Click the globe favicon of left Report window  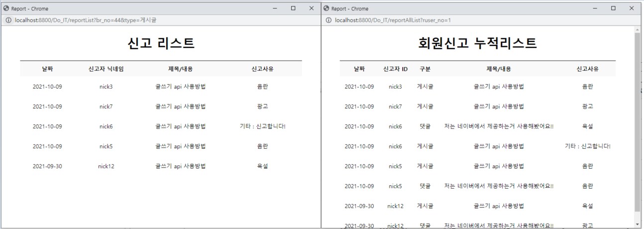[x=6, y=8]
